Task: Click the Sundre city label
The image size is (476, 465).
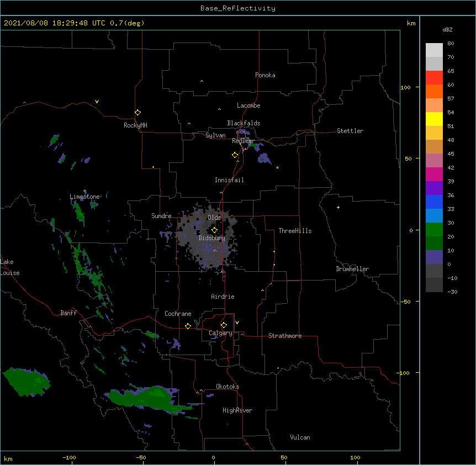Action: [161, 216]
